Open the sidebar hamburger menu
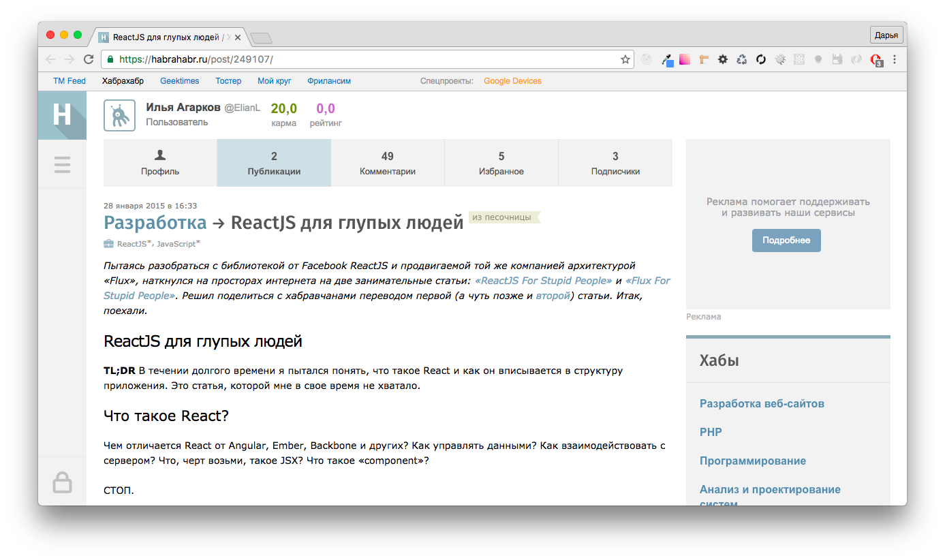 point(62,164)
